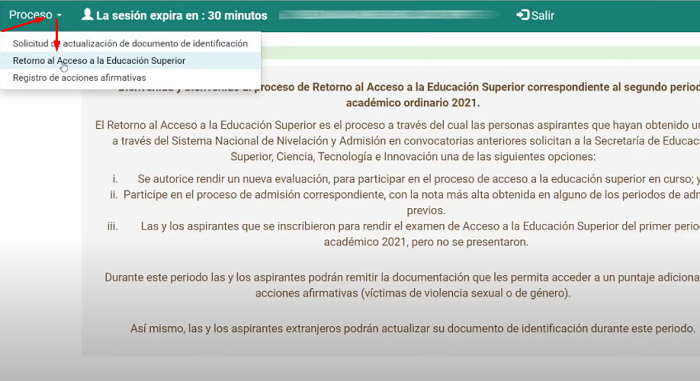Choose Retorno al Acceso a la Educación Superior
The image size is (700, 381).
pos(130,61)
